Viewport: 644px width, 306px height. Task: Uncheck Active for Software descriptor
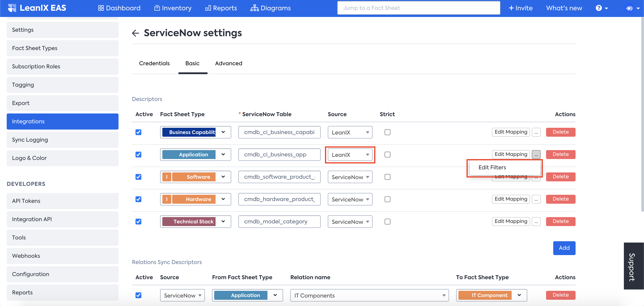tap(138, 177)
